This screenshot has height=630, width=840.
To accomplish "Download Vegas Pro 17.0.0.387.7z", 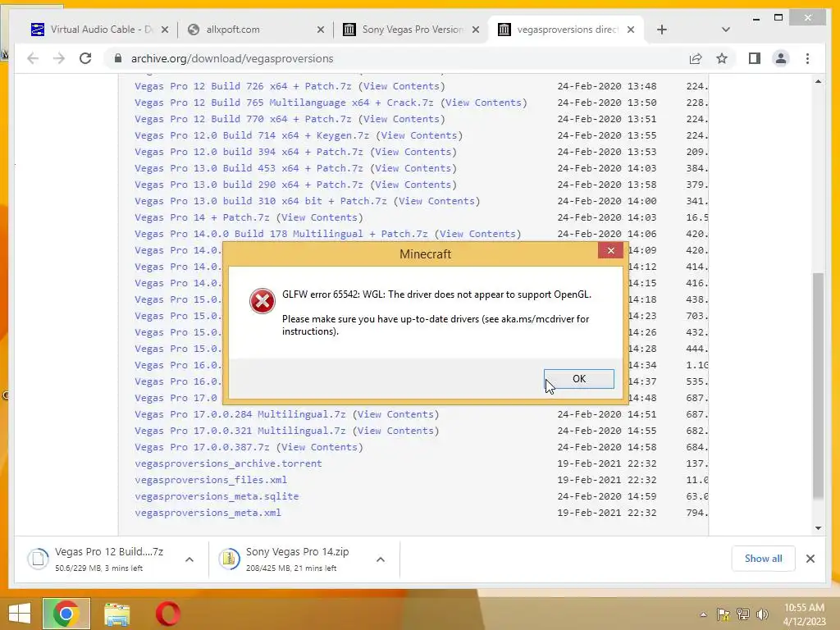I will point(202,447).
